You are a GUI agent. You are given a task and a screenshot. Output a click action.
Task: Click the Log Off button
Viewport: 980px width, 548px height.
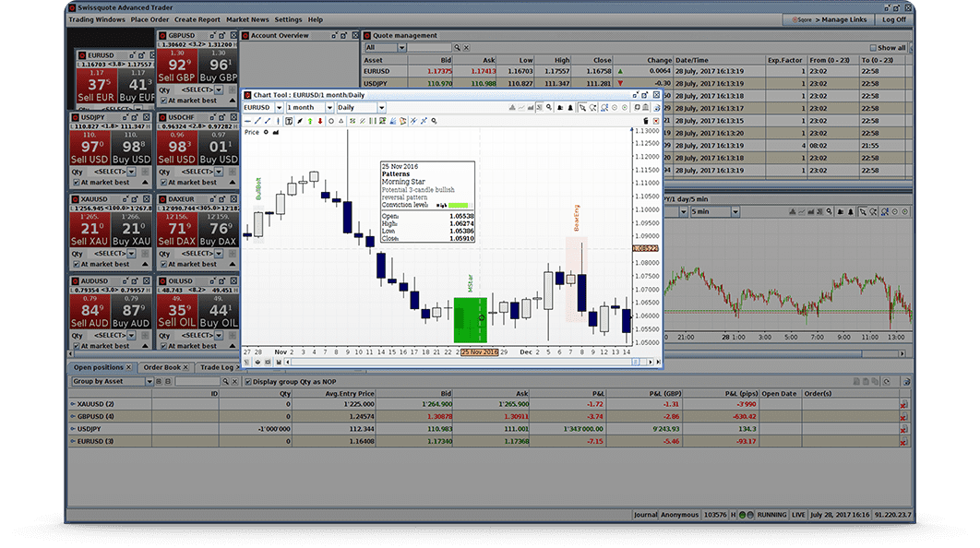(x=894, y=20)
